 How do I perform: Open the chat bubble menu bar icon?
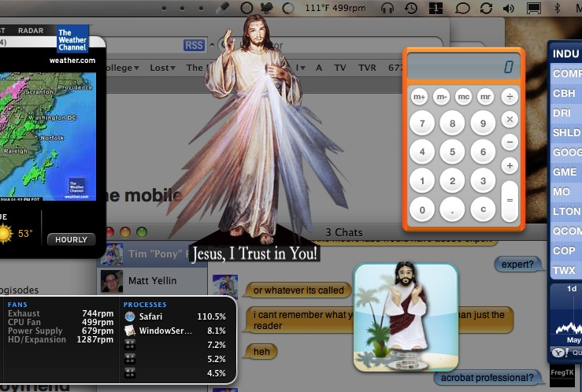(462, 8)
